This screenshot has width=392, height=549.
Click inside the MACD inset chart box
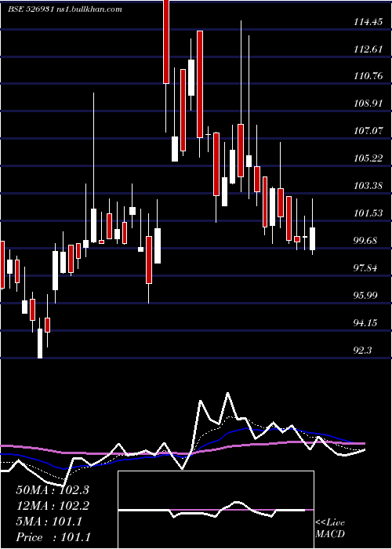pos(216,510)
